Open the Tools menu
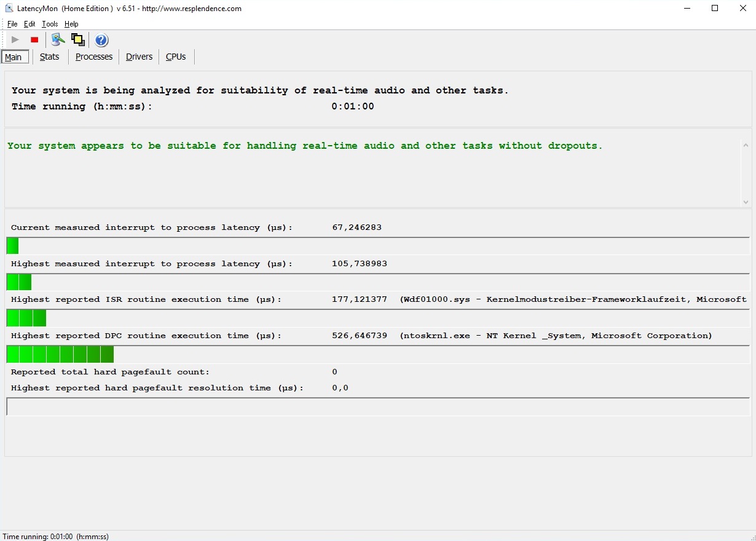This screenshot has height=541, width=756. coord(50,24)
